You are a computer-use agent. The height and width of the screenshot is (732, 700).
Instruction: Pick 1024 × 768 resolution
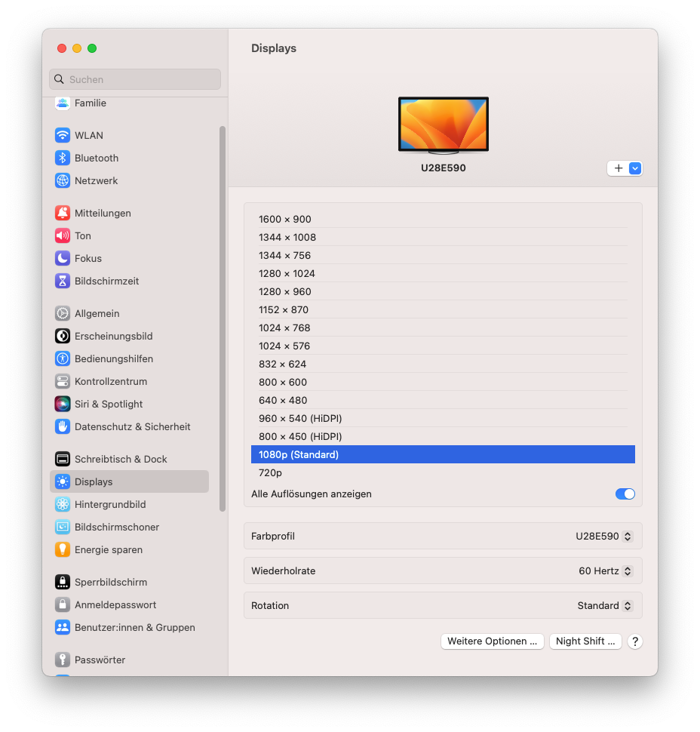[x=443, y=328]
